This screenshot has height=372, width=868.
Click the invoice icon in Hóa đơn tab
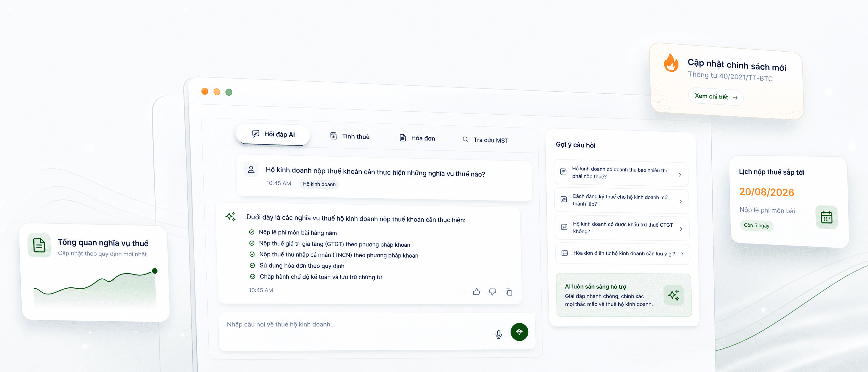[403, 138]
